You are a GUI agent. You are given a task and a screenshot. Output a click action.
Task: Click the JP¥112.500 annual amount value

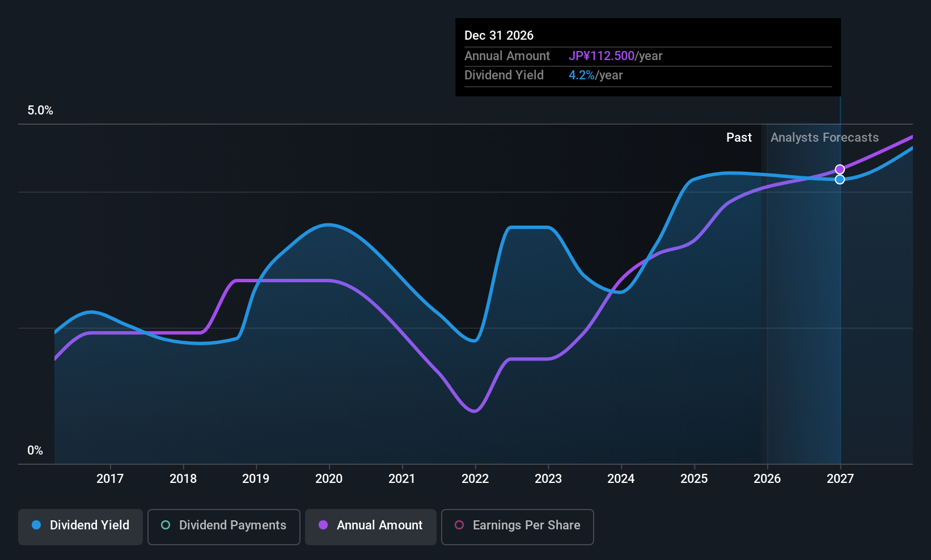coord(602,56)
